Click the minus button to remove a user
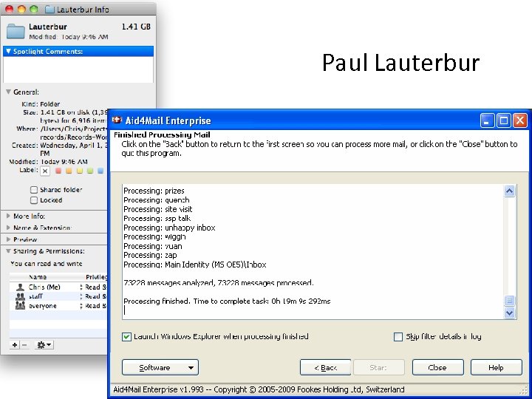Image resolution: width=532 pixels, height=399 pixels. point(24,345)
